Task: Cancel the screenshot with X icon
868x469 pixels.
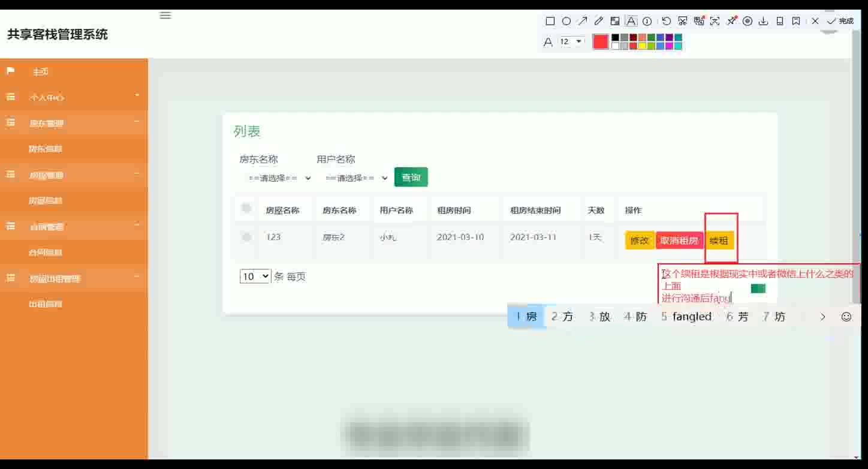Action: pyautogui.click(x=815, y=21)
